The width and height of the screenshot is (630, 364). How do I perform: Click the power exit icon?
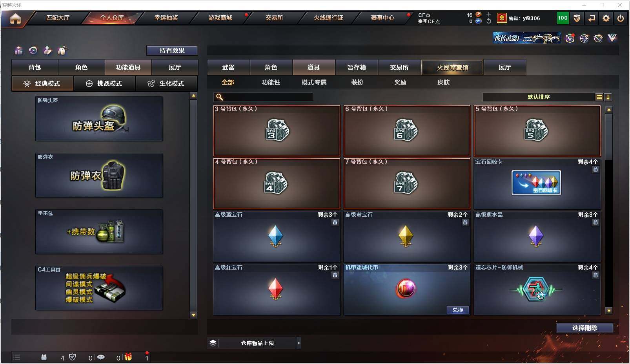click(621, 18)
